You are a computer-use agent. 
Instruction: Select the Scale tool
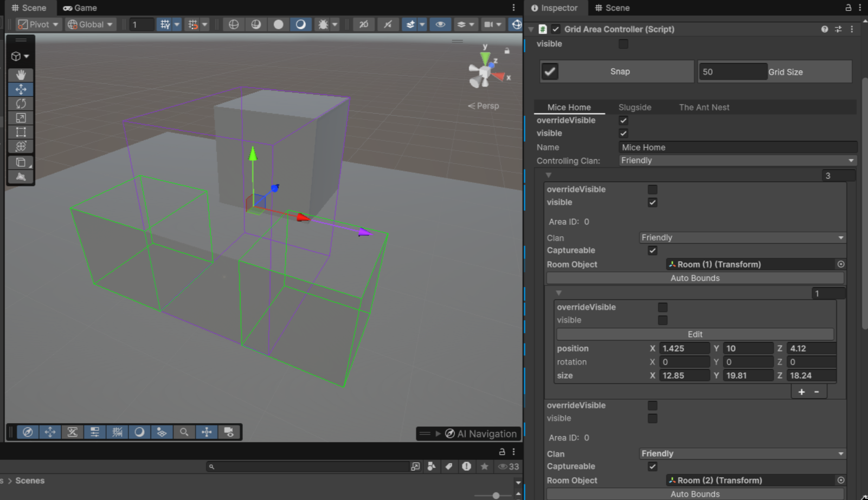[21, 118]
